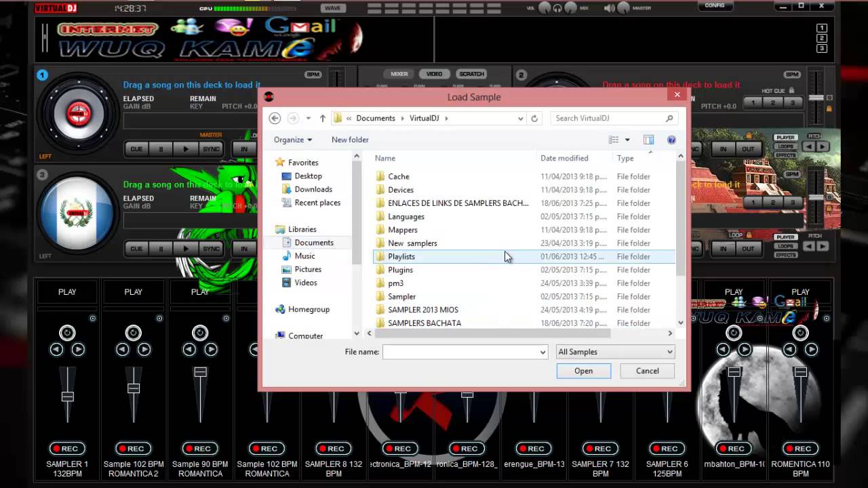
Task: Click the volume fader for ROMENTICA 110 BPM
Action: coord(800,372)
